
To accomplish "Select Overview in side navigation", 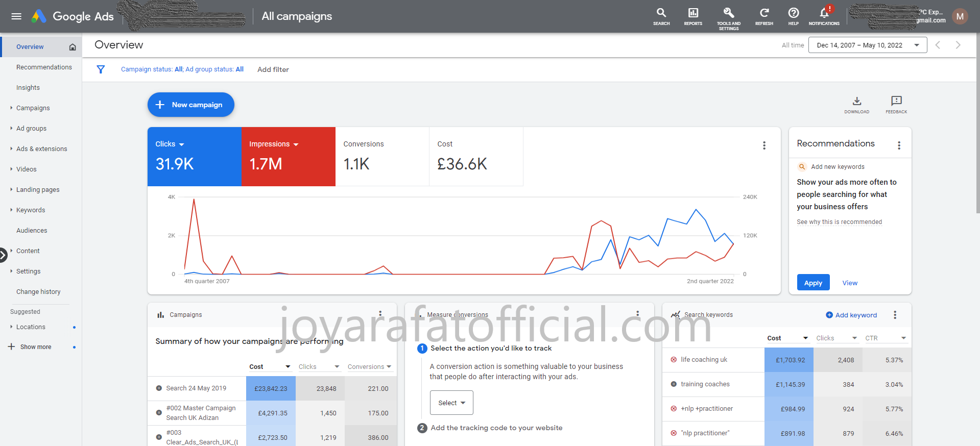I will click(x=30, y=47).
